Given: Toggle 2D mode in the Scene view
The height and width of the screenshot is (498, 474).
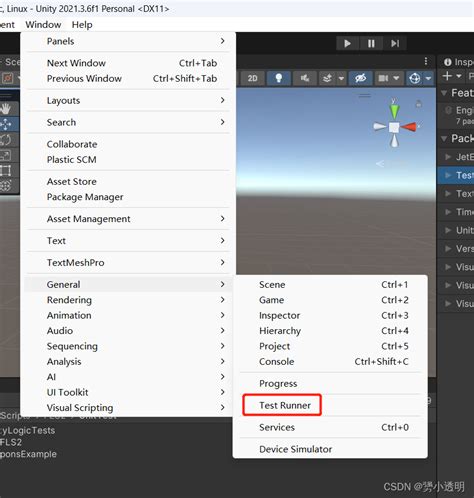Looking at the screenshot, I should (253, 78).
